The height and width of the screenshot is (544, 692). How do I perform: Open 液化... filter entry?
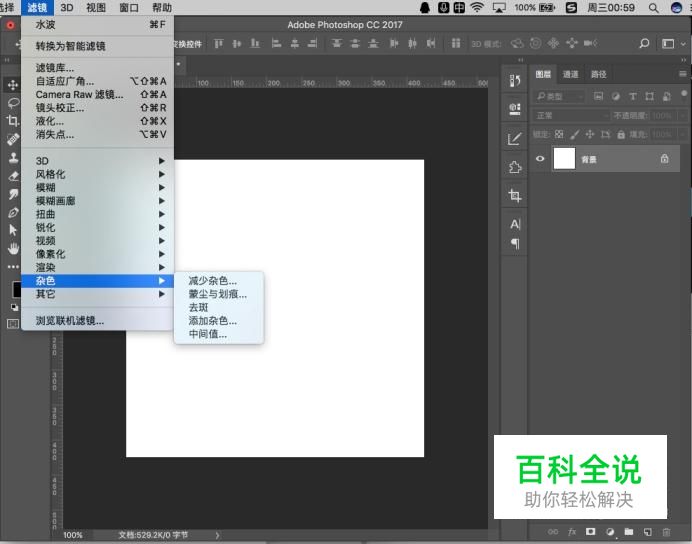98,121
